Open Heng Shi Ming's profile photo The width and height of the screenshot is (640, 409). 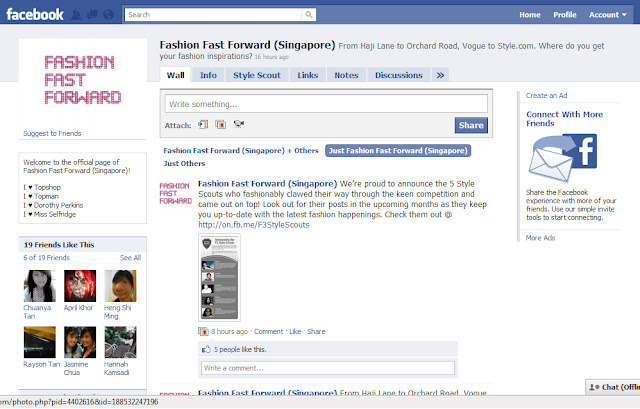point(120,286)
